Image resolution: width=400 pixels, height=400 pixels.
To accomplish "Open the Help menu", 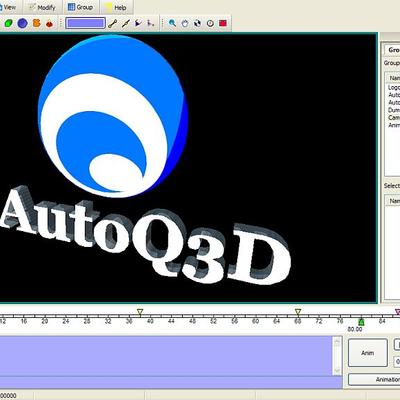I will pyautogui.click(x=116, y=7).
